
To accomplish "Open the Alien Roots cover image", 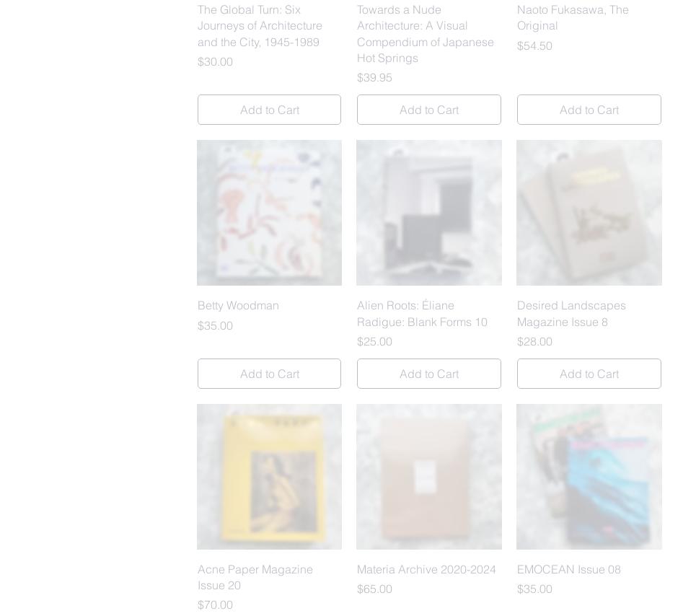I will point(429,213).
